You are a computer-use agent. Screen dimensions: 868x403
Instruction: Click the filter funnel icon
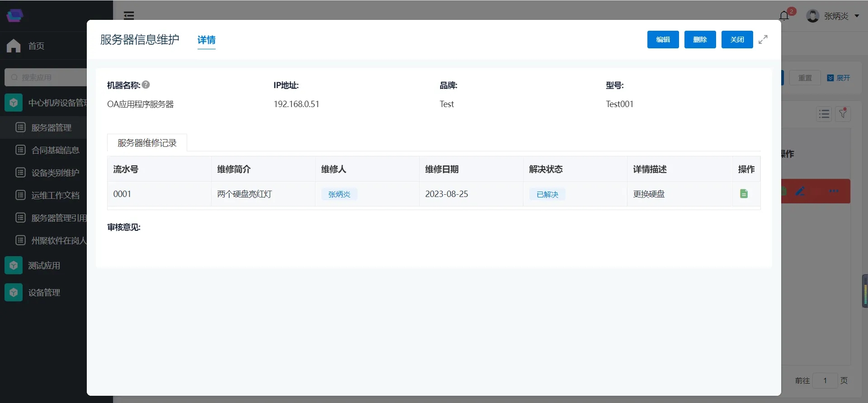click(843, 114)
